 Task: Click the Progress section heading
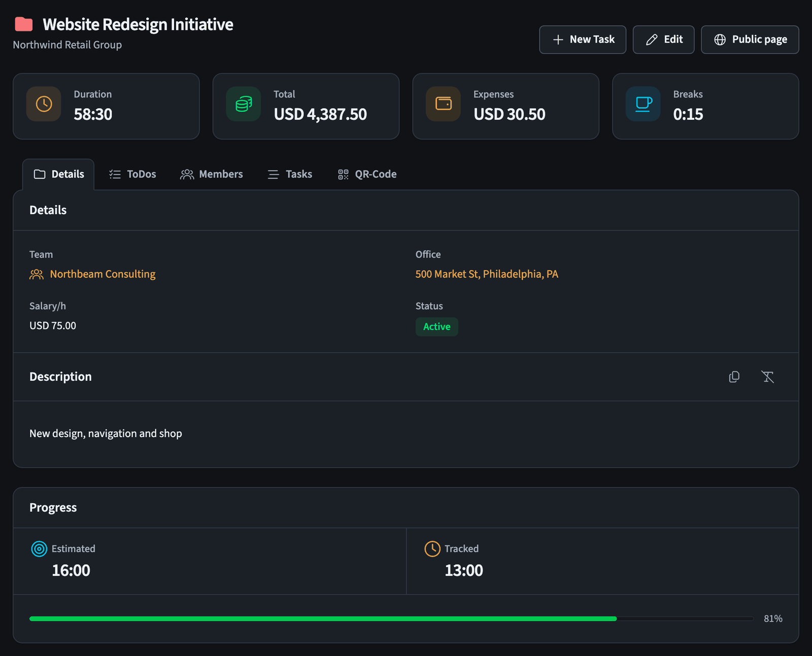(53, 508)
